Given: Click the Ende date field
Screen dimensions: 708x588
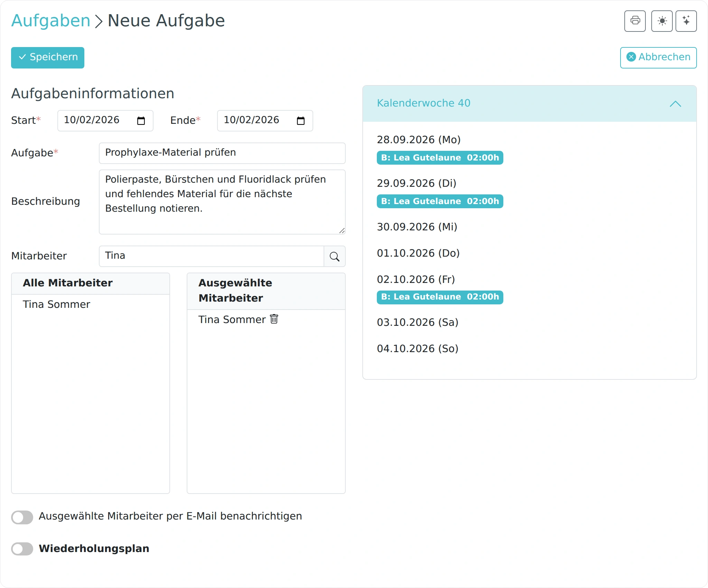Looking at the screenshot, I should click(x=265, y=121).
